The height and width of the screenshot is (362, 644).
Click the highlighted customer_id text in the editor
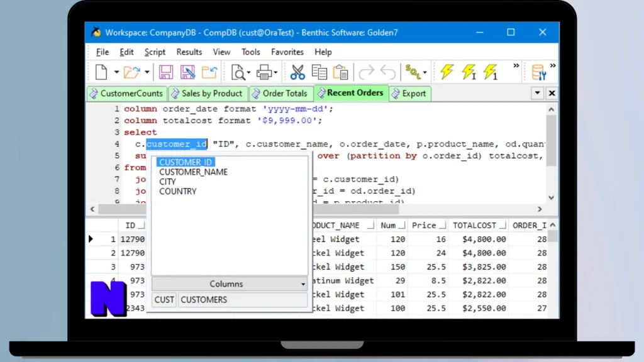coord(177,144)
